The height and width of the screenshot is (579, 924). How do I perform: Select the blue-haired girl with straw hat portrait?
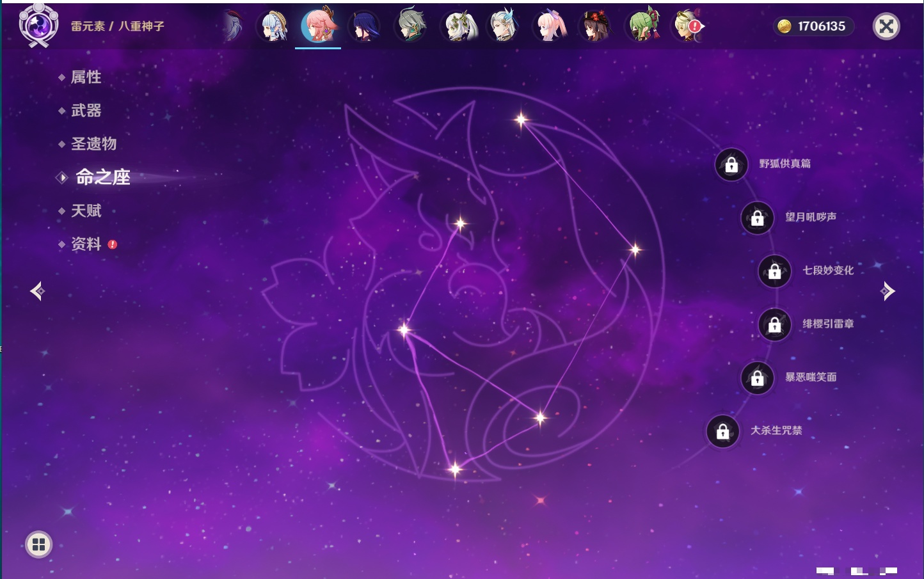pyautogui.click(x=273, y=26)
